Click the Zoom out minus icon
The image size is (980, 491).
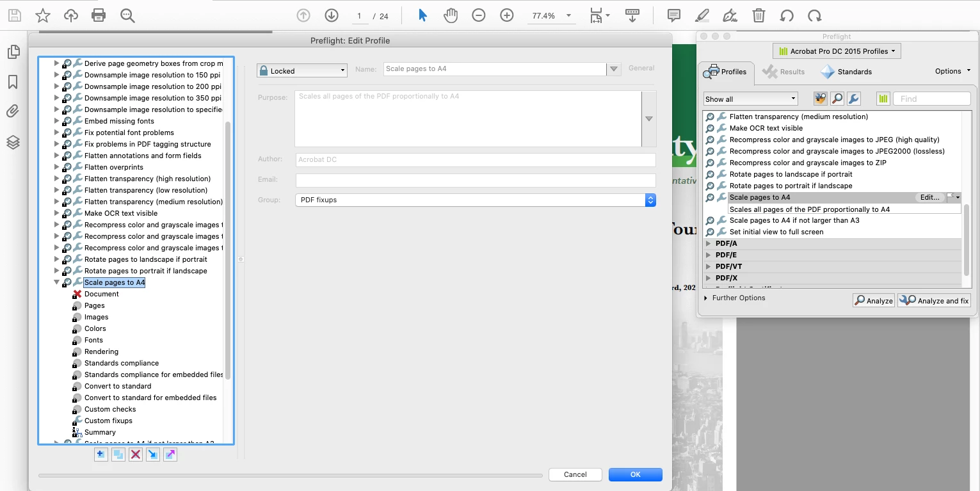pos(479,15)
